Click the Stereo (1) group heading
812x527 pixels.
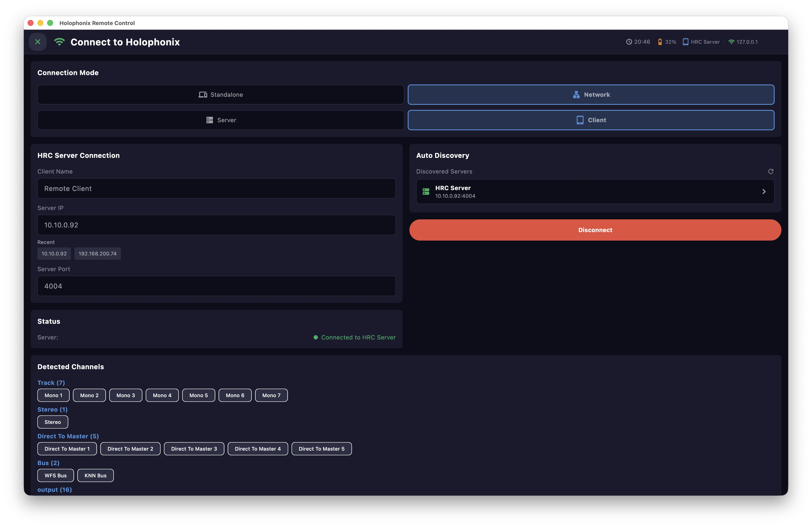click(52, 409)
